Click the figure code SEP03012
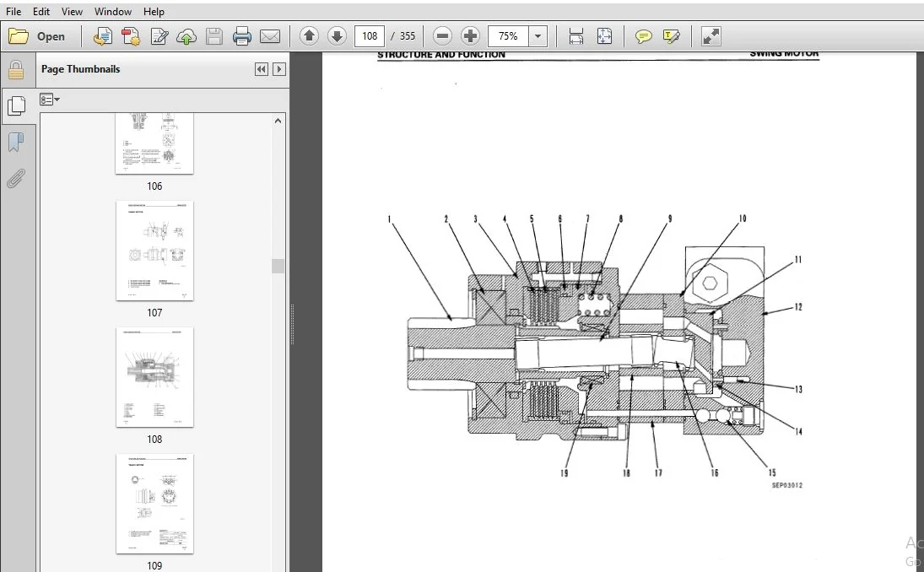The width and height of the screenshot is (924, 572). click(787, 485)
